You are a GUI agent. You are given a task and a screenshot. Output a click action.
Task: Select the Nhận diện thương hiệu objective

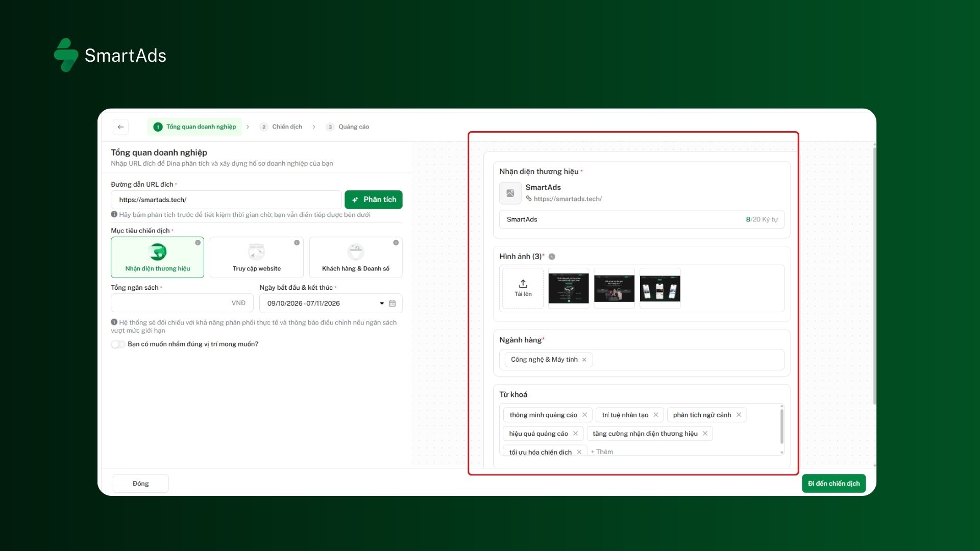coord(157,257)
